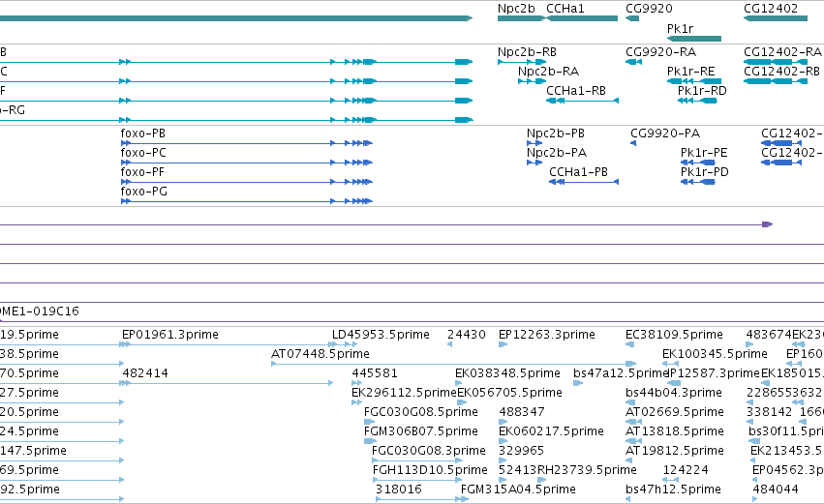Click the CCHa1 gene label
This screenshot has height=504, width=824.
point(565,9)
